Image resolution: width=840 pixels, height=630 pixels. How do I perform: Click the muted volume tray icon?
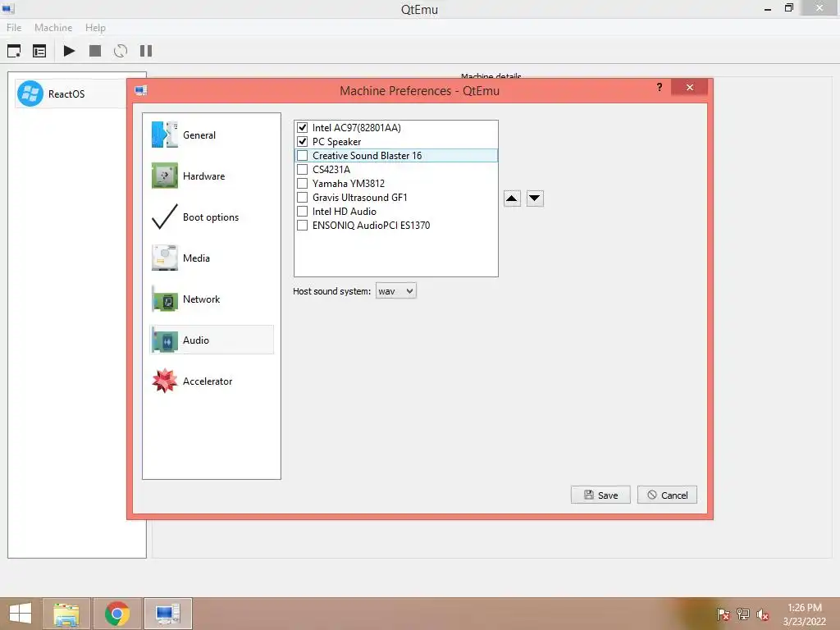pyautogui.click(x=762, y=614)
